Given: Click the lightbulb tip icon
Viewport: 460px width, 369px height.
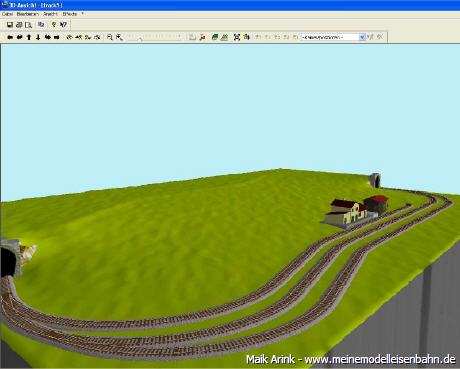Looking at the screenshot, I should [54, 25].
